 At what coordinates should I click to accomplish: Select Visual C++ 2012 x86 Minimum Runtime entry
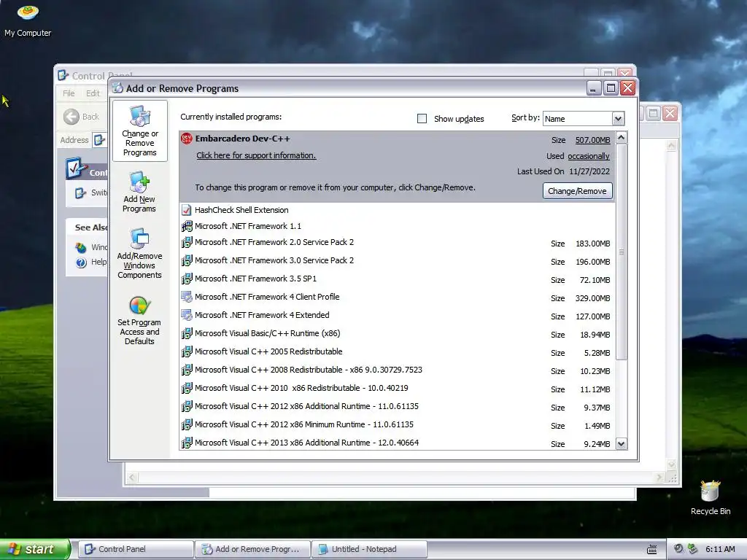[x=398, y=425]
